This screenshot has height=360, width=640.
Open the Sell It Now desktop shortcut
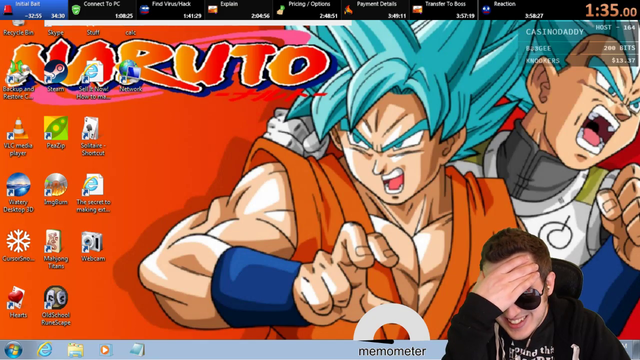pyautogui.click(x=93, y=80)
